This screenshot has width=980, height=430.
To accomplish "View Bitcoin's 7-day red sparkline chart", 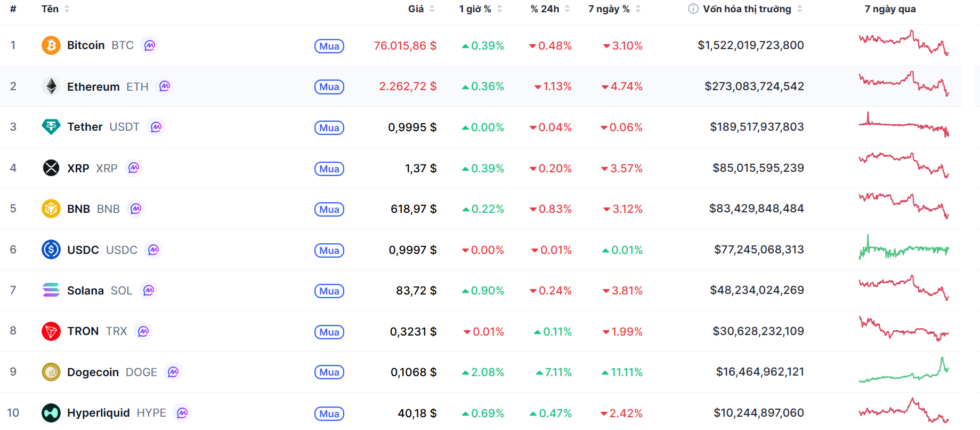I will [903, 44].
